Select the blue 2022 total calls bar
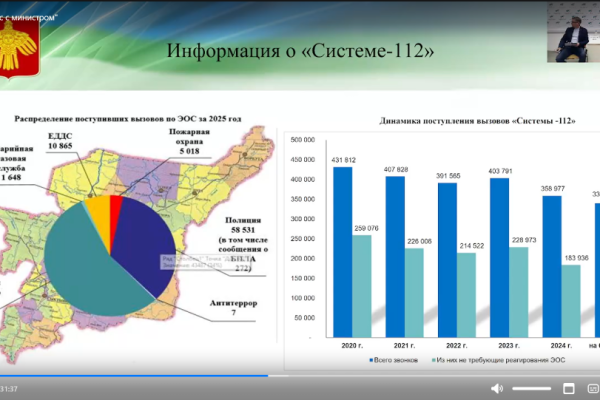The image size is (600, 400). click(x=447, y=260)
